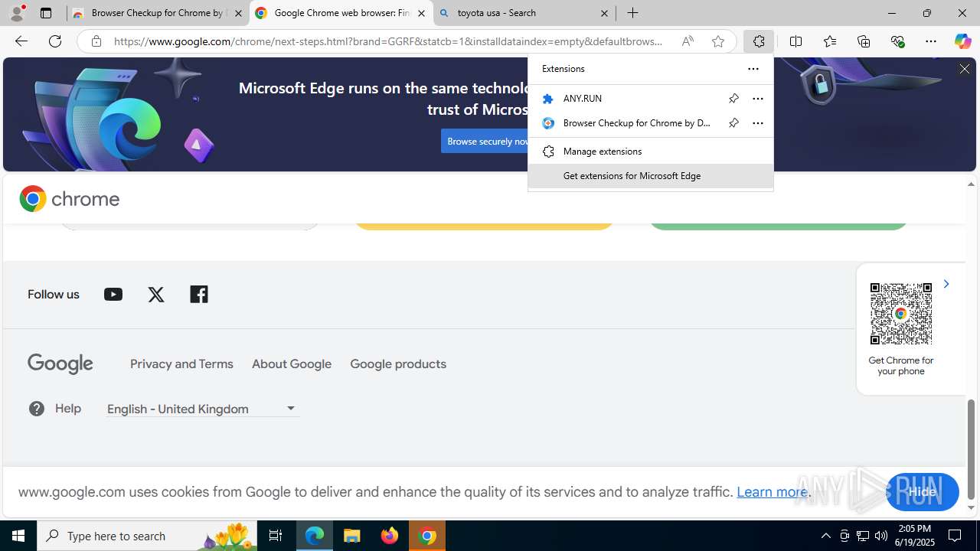Collapse the Get Chrome for your phone card
Screen dimensions: 980x551
pyautogui.click(x=946, y=284)
